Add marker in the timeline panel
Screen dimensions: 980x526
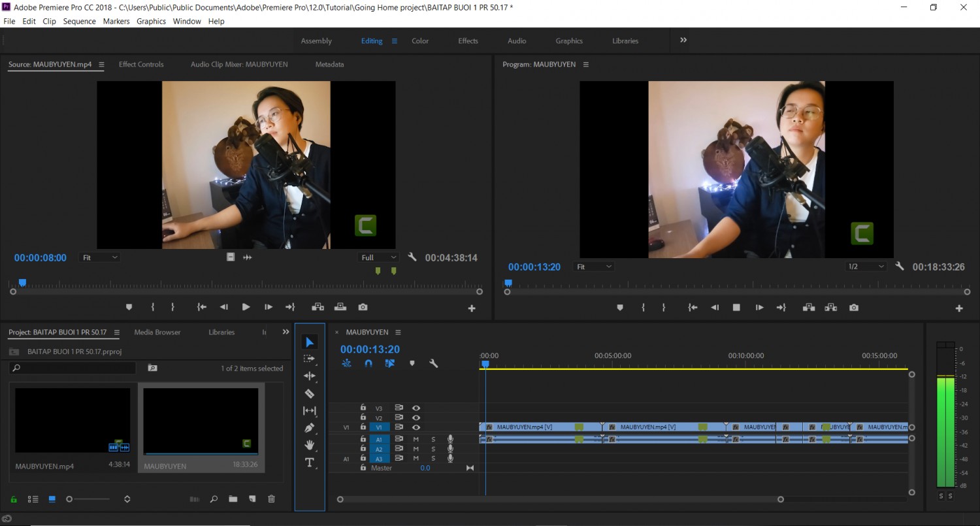click(x=412, y=363)
